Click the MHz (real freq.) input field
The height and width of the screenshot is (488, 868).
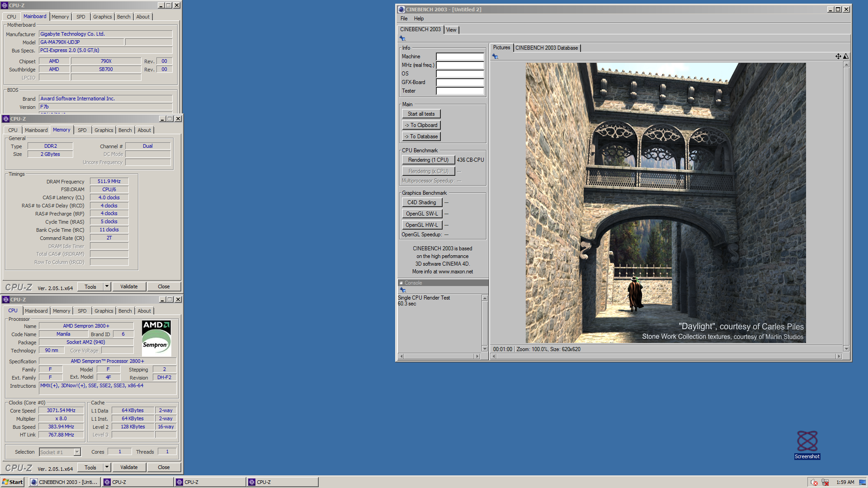(460, 66)
